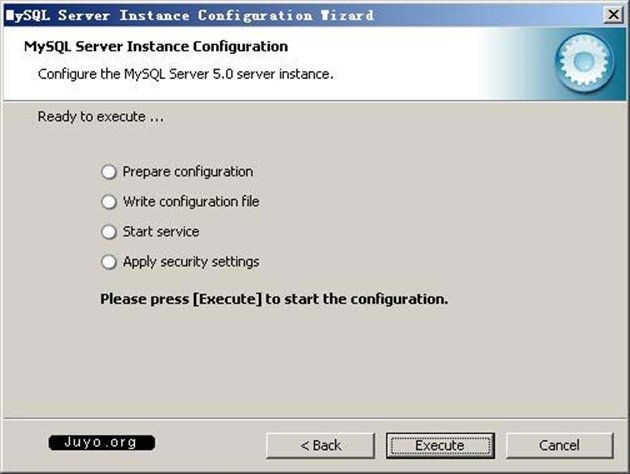Cancel the configuration wizard

pos(559,445)
